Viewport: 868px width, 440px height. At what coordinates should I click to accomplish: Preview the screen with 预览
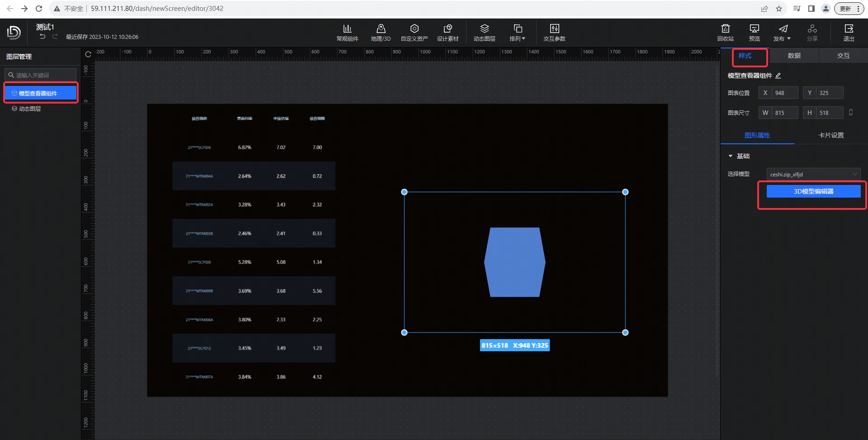[754, 33]
